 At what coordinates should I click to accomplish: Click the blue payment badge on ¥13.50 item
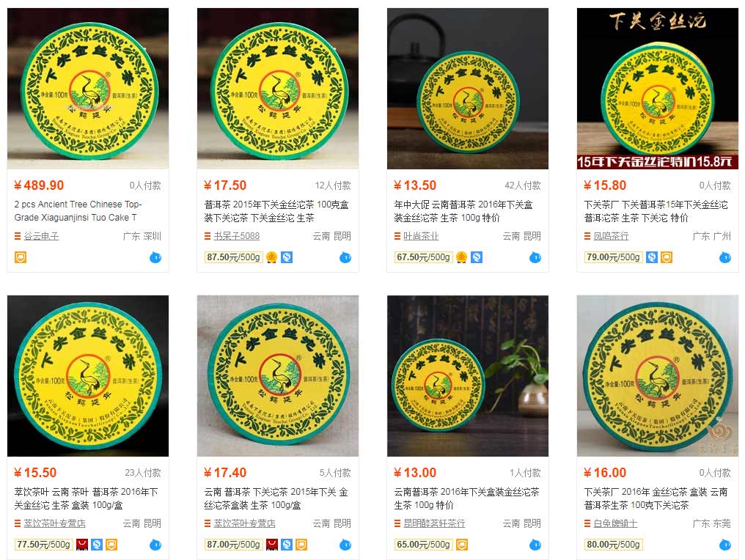pyautogui.click(x=477, y=257)
